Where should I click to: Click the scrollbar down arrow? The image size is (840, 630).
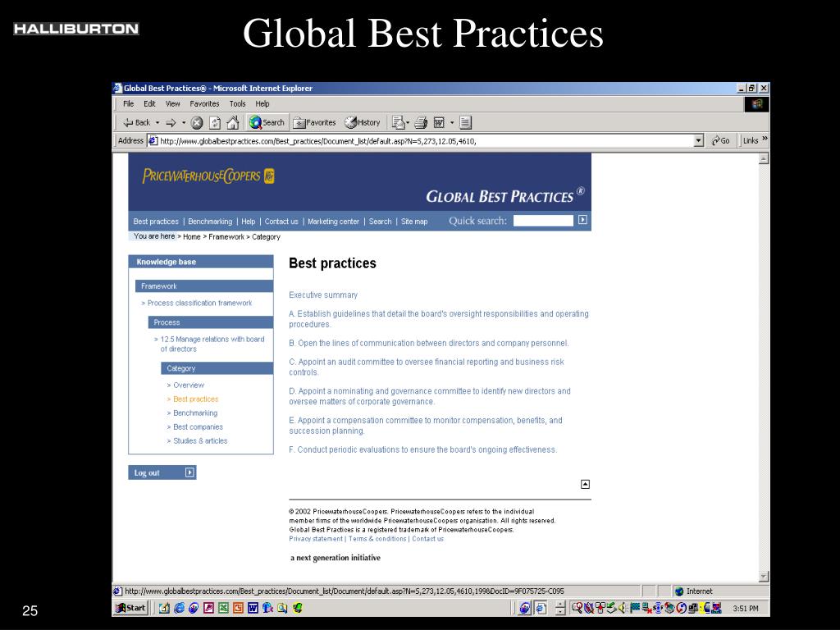pos(764,577)
